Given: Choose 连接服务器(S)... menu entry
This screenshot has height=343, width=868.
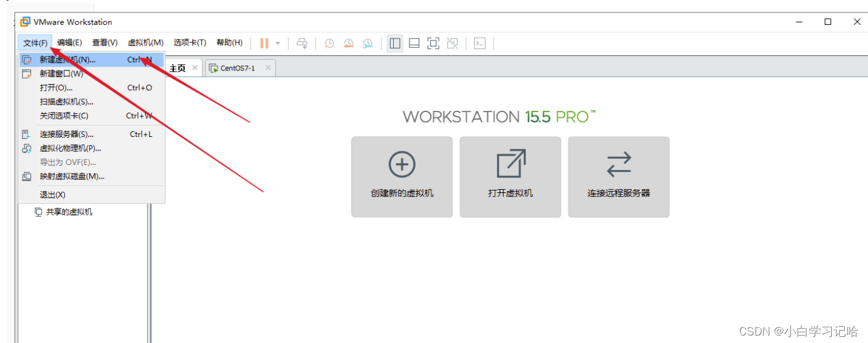Looking at the screenshot, I should pyautogui.click(x=92, y=134).
